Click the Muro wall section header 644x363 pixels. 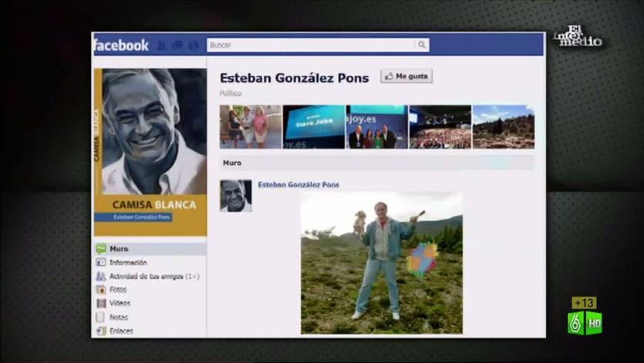377,163
